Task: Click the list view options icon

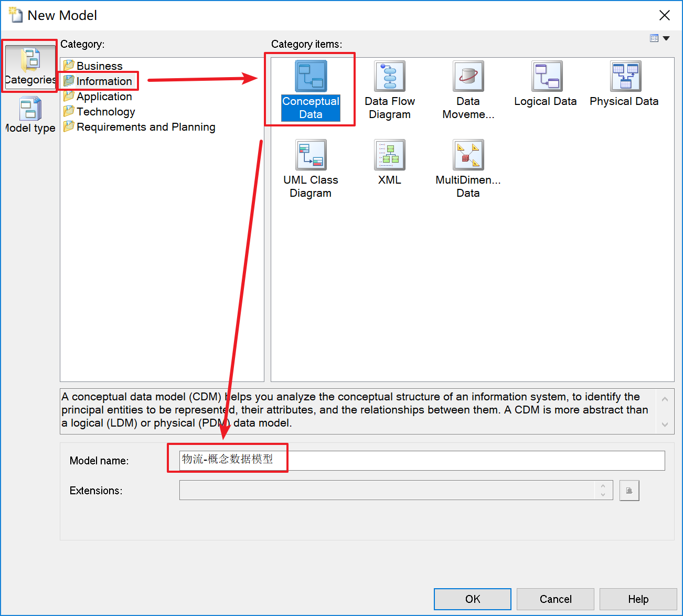Action: pos(654,38)
